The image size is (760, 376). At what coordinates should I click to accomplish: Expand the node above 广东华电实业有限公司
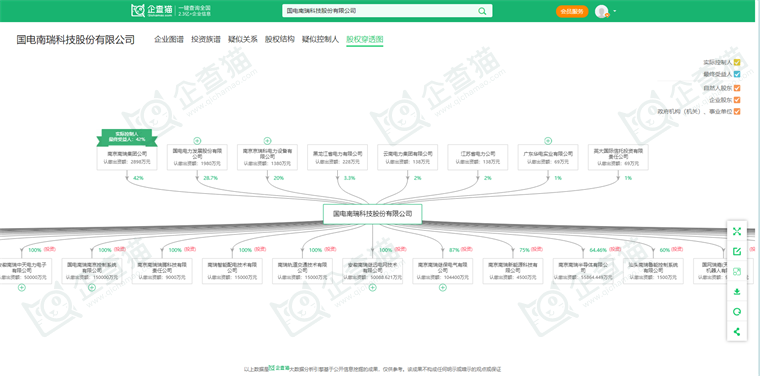point(548,141)
